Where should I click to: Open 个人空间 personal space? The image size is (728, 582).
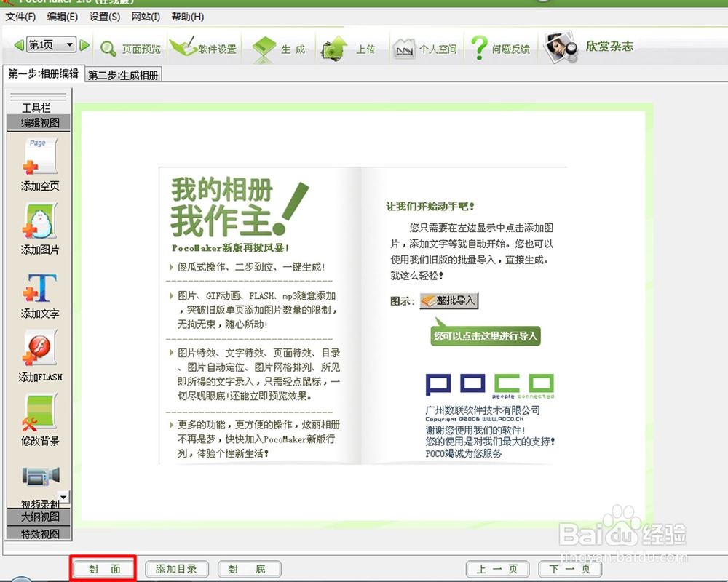point(425,49)
